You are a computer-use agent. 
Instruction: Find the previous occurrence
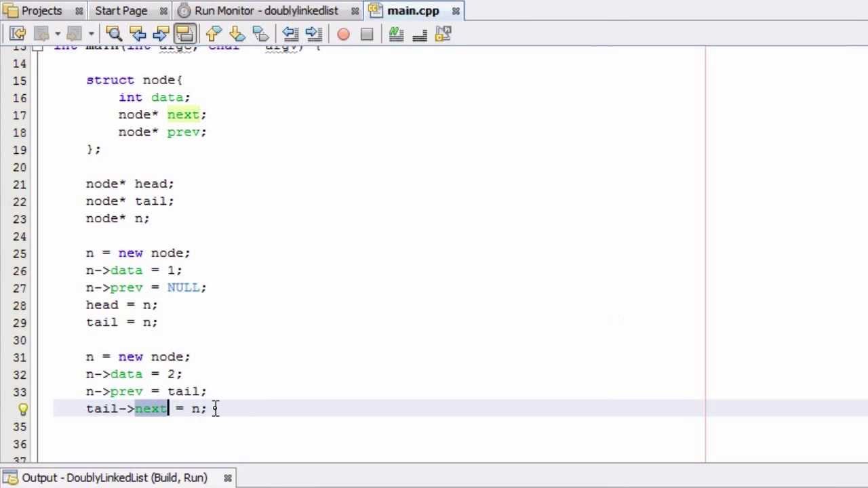point(138,33)
